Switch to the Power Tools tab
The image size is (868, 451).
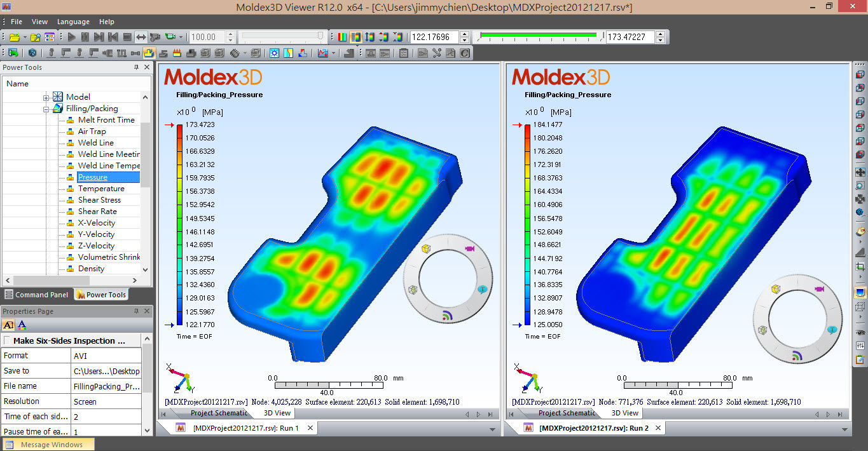[100, 295]
